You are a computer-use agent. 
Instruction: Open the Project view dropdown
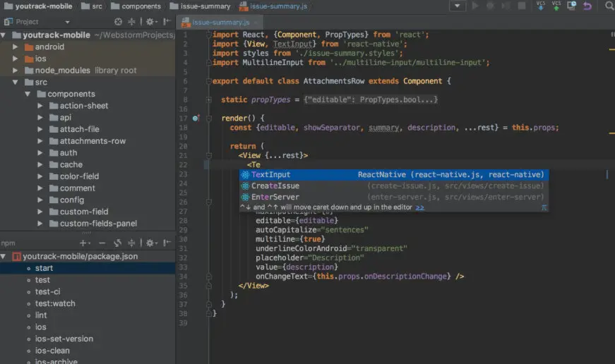[67, 22]
